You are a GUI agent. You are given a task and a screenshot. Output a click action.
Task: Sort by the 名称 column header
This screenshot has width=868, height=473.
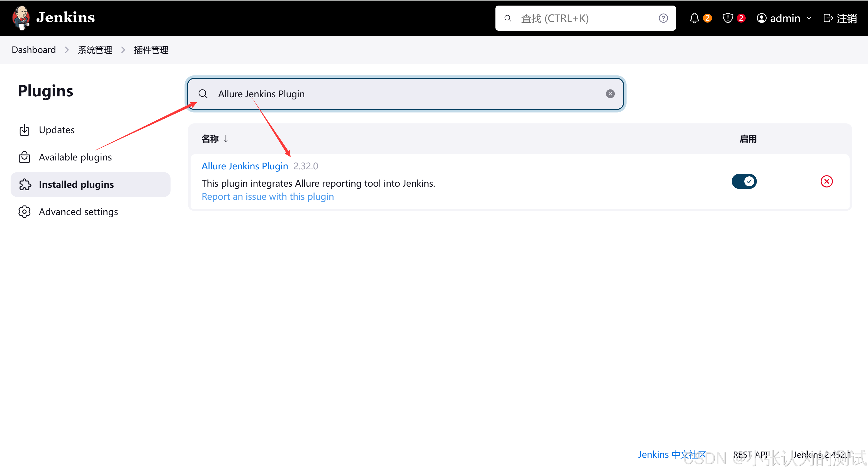click(215, 139)
